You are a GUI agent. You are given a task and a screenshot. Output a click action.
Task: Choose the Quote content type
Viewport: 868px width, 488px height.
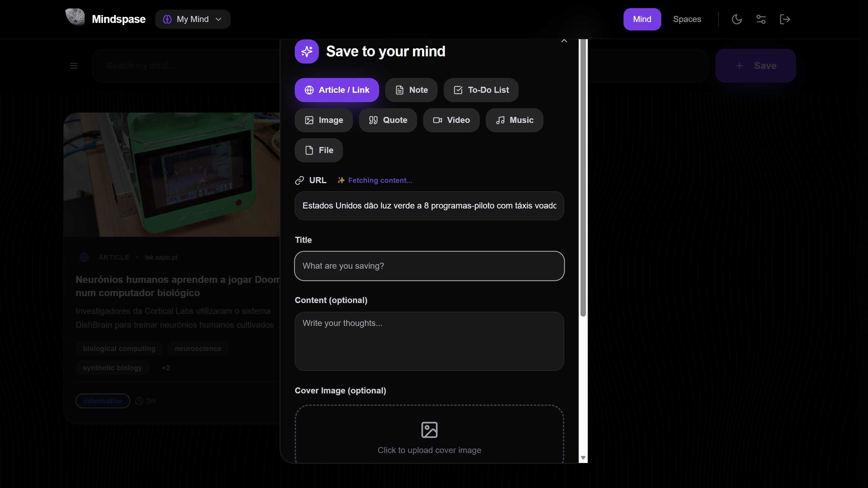388,120
